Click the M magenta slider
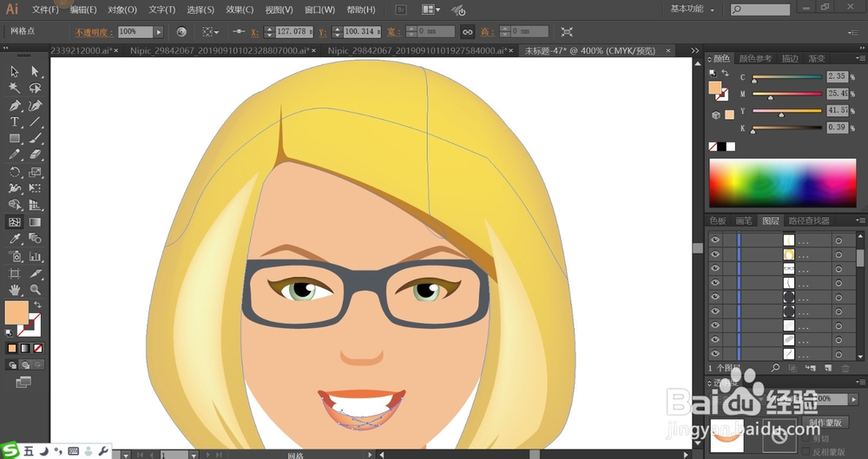868x459 pixels. [786, 95]
